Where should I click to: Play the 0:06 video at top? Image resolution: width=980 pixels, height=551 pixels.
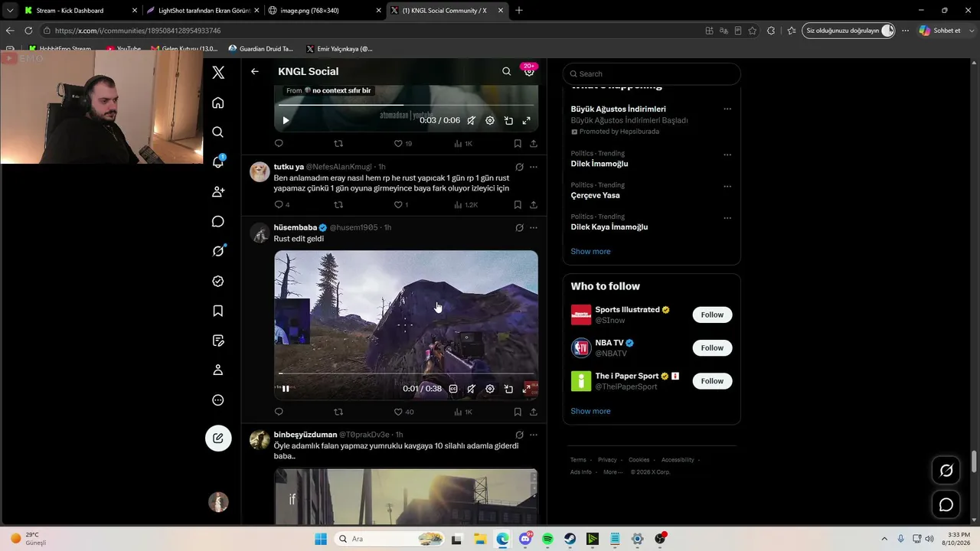[286, 120]
